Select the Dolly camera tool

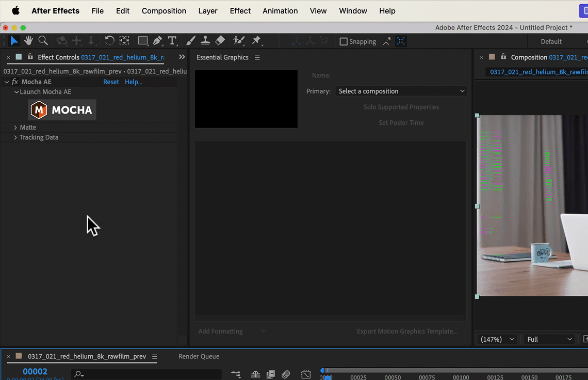[x=91, y=41]
